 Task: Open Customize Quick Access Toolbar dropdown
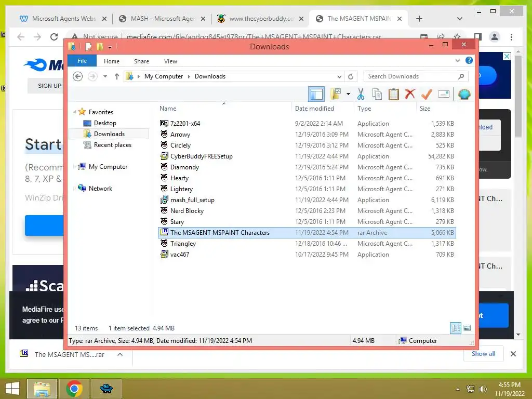[x=110, y=47]
